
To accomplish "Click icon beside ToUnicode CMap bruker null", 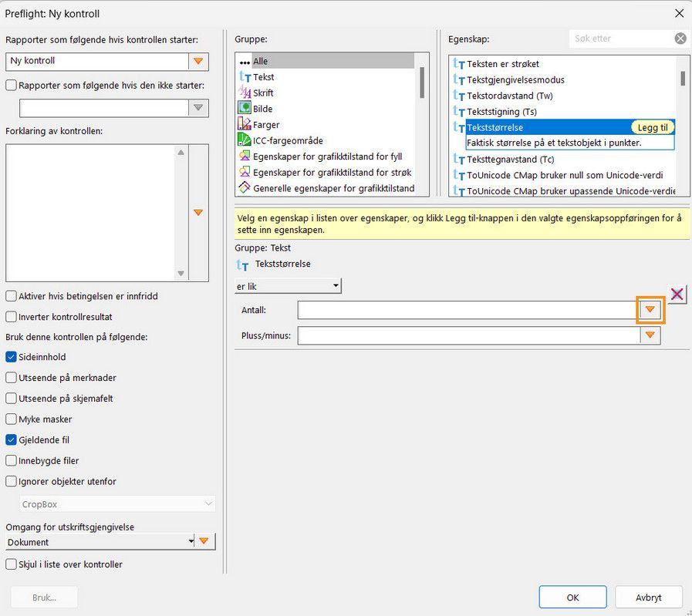I will (459, 175).
